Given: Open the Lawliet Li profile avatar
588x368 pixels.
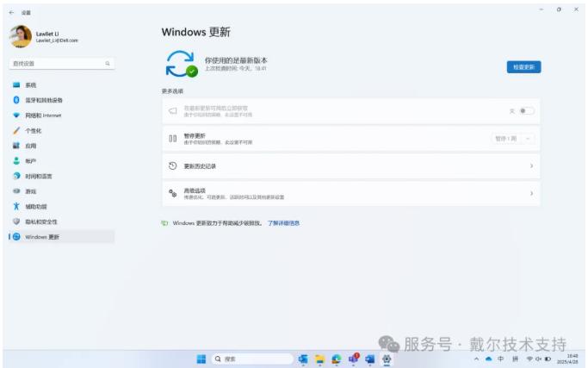Looking at the screenshot, I should point(21,36).
